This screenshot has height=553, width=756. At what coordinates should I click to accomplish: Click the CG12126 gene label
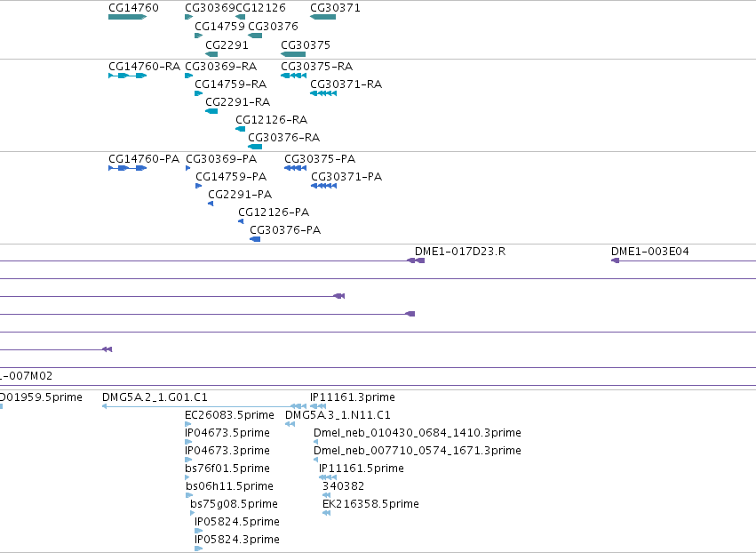tap(260, 8)
